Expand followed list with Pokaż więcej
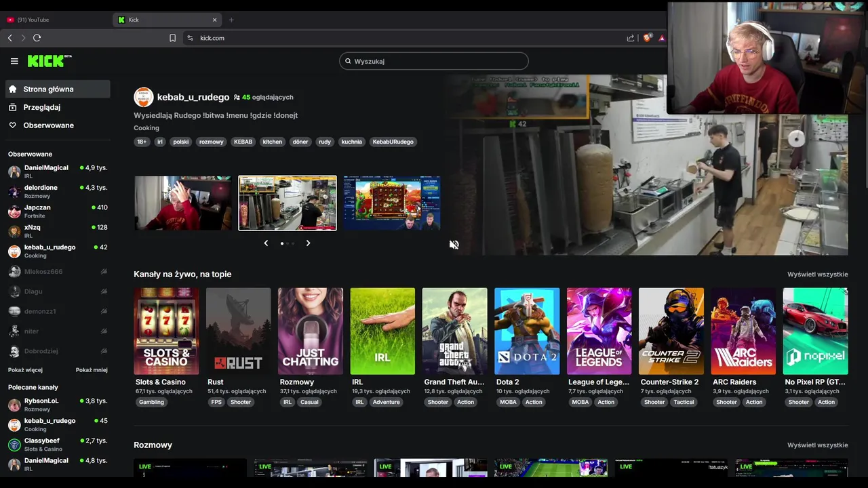This screenshot has height=488, width=868. tap(25, 370)
